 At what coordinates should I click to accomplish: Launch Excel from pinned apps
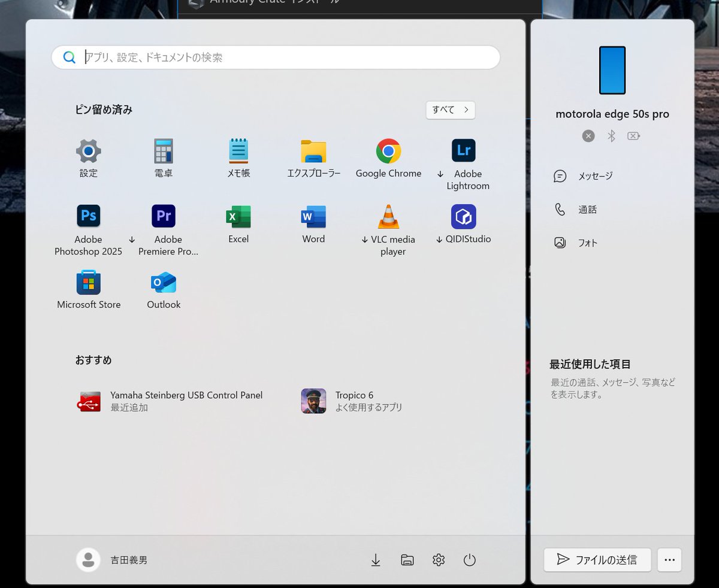tap(238, 224)
